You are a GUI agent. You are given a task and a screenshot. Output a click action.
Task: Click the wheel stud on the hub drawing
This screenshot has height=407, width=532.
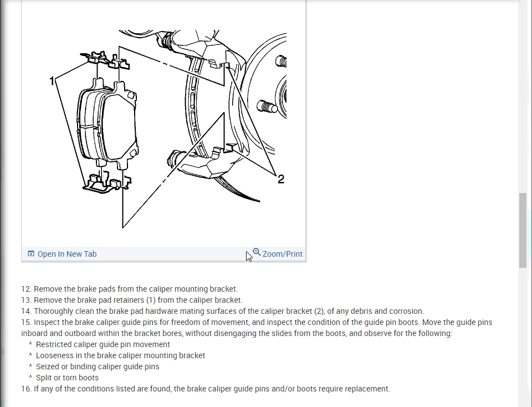267,107
